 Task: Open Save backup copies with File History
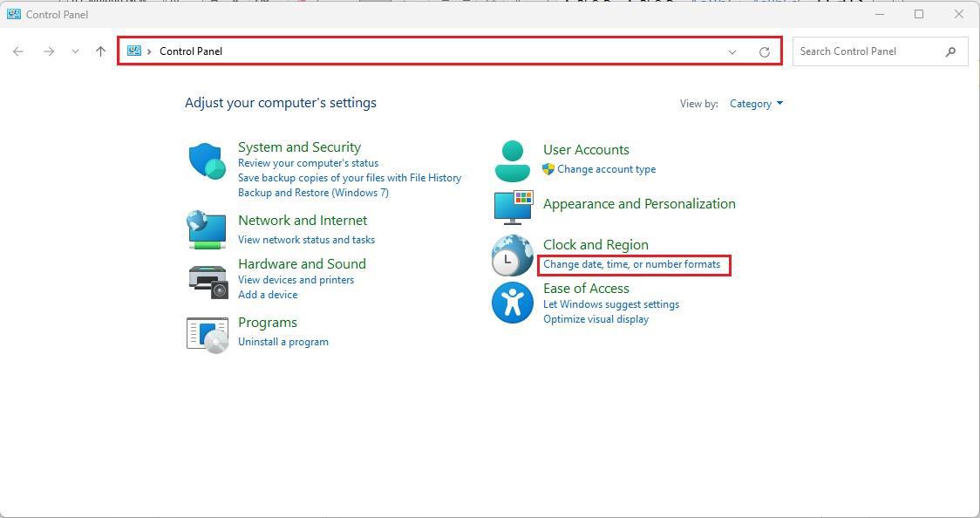[350, 178]
